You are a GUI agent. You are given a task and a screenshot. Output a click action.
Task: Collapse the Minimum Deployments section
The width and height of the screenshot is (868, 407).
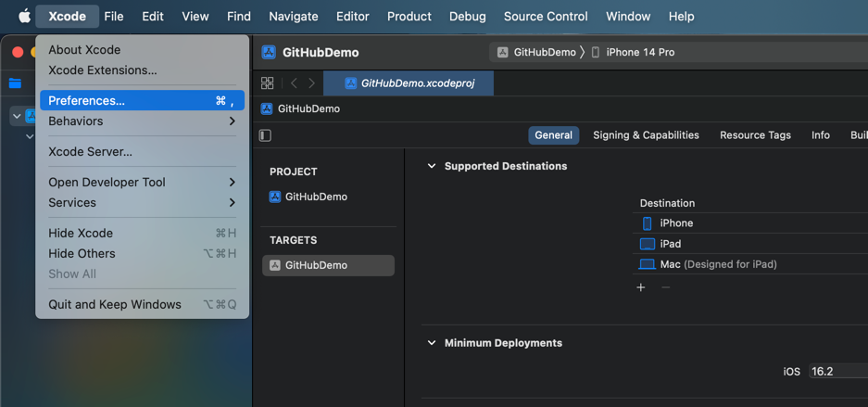[x=432, y=343]
